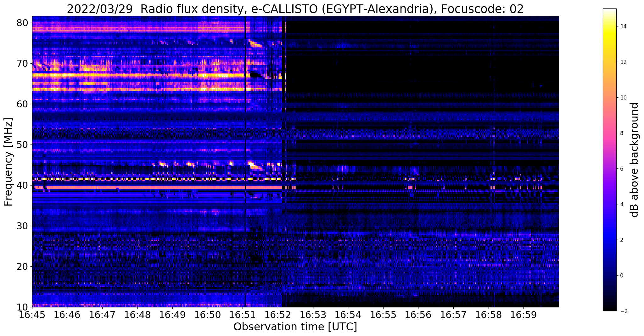The image size is (644, 336).
Task: Click the dB above background colorbar label
Action: click(x=635, y=160)
